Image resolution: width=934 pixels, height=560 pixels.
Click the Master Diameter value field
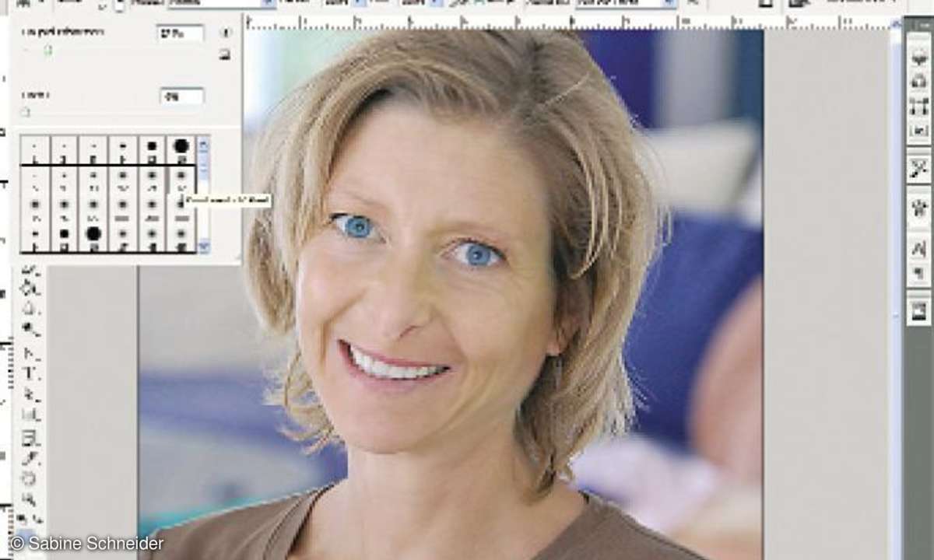click(181, 33)
